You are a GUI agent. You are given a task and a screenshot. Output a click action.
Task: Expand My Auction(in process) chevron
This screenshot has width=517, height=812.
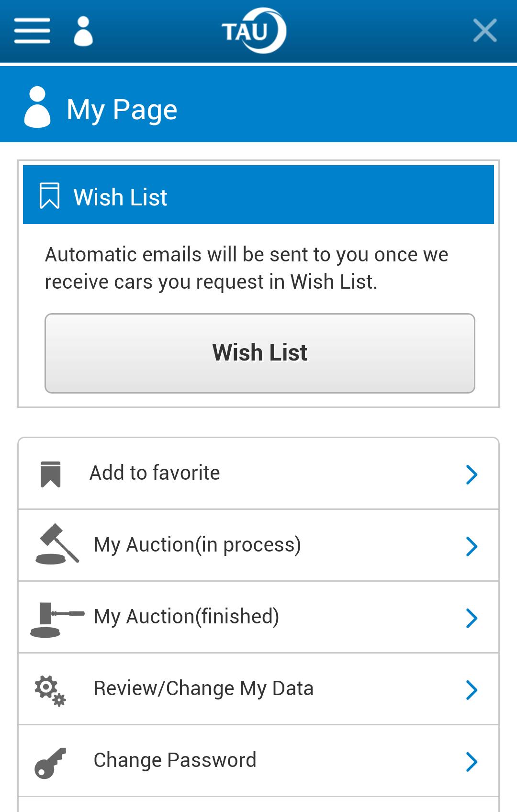[x=472, y=546]
